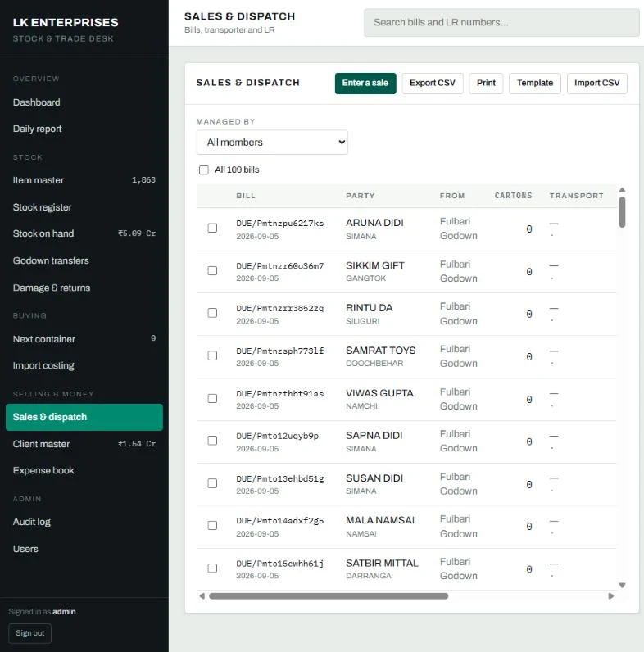Viewport: 644px width, 652px height.
Task: Open bill DUE/Pmto13ehbd51g
Action: coord(279,479)
